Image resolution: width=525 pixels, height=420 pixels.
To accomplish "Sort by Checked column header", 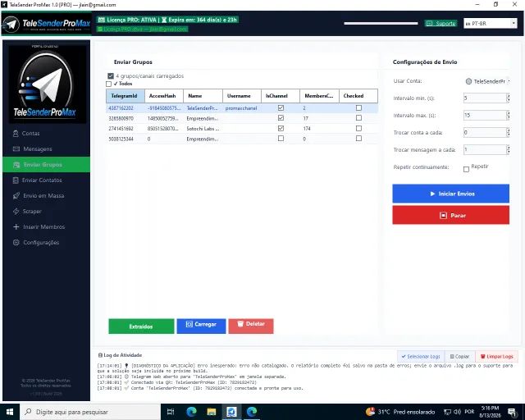I will 358,96.
